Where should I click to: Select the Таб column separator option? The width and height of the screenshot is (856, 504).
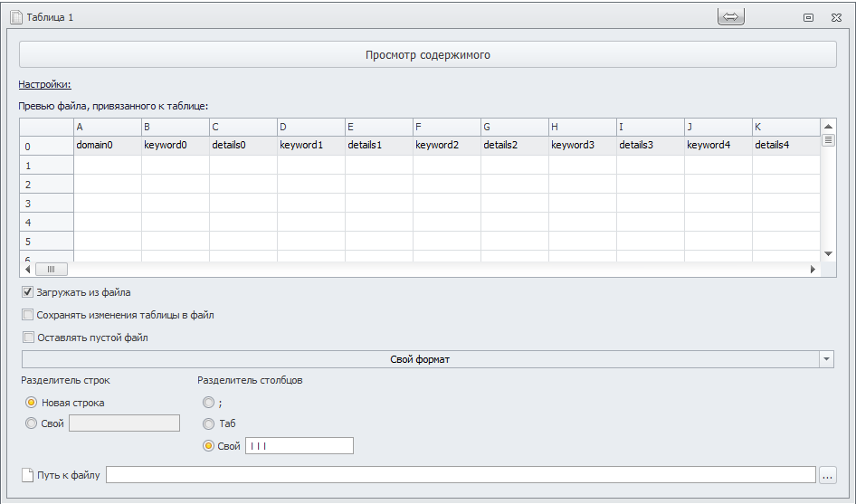(x=208, y=423)
